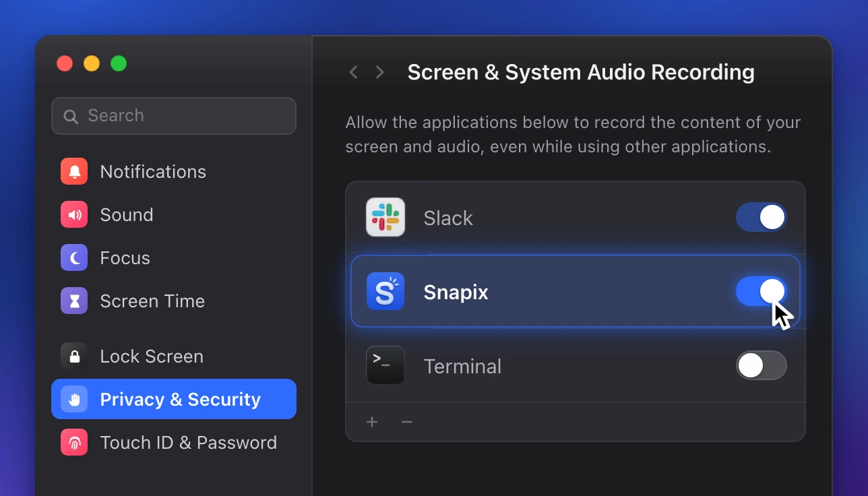868x496 pixels.
Task: Click the Privacy & Security hand icon
Action: (74, 399)
